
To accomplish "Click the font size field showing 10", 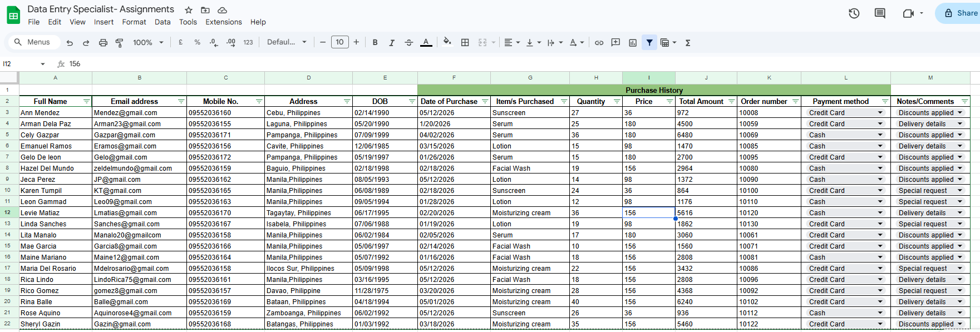I will (339, 42).
